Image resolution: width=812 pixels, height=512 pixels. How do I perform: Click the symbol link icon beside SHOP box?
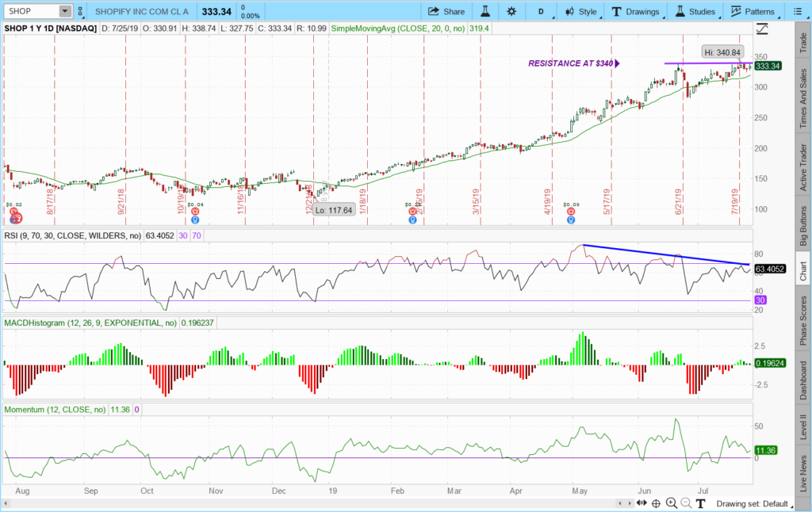82,12
